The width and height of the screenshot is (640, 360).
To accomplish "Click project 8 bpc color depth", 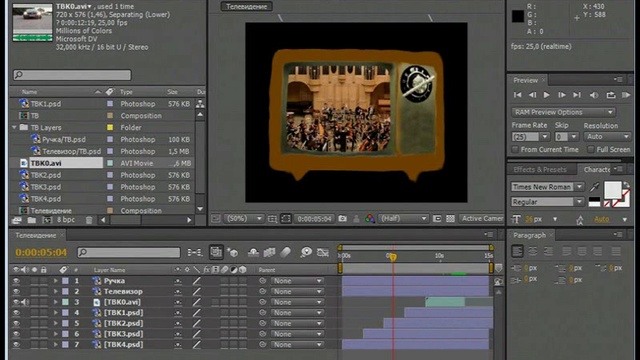I will 66,220.
